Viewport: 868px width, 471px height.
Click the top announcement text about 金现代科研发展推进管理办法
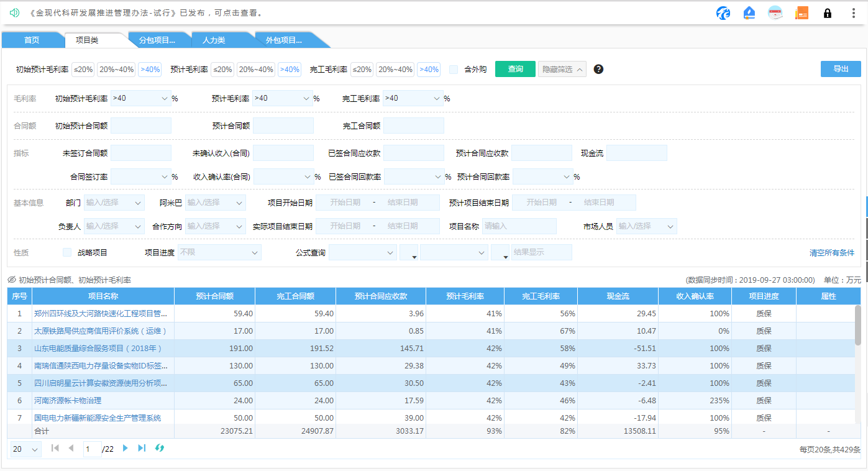146,13
